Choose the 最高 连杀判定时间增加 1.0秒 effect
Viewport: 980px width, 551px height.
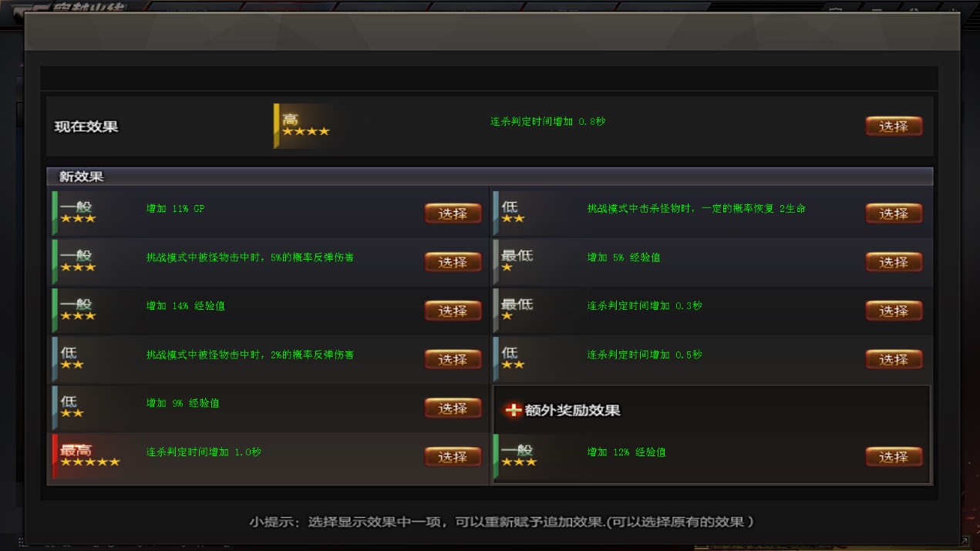coord(453,457)
